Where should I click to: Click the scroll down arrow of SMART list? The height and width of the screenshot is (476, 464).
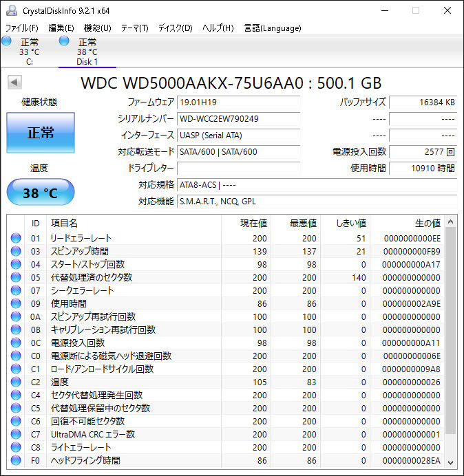pos(451,462)
